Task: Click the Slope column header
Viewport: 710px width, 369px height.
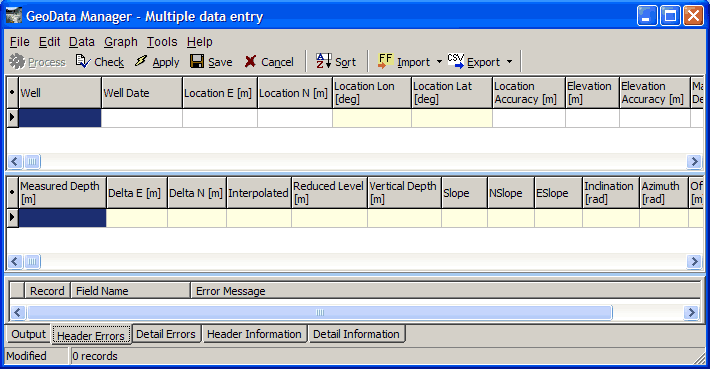Action: pyautogui.click(x=464, y=192)
